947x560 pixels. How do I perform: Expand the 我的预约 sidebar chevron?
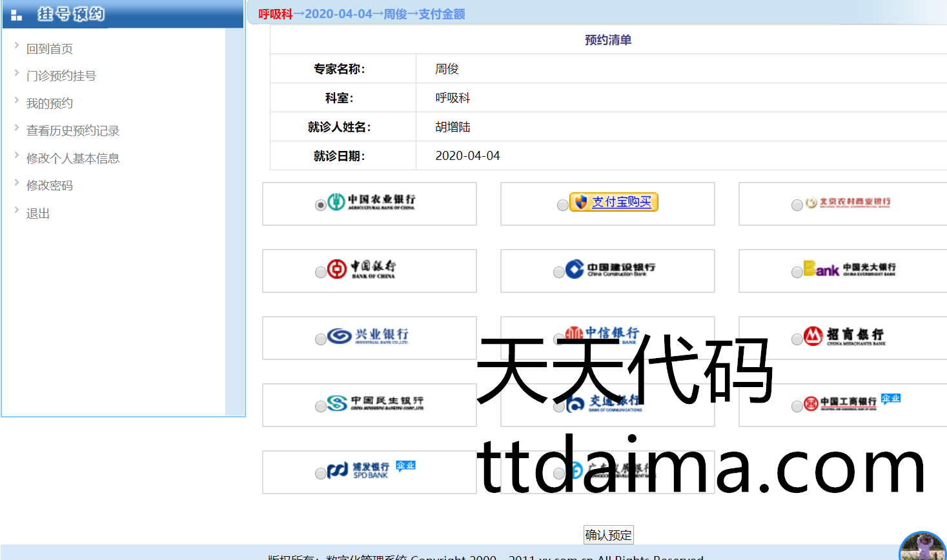pos(17,101)
